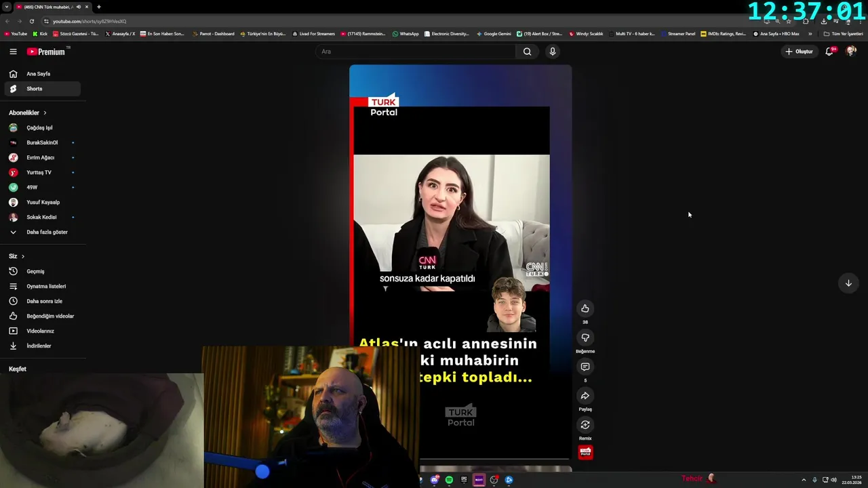Click the Oluştur create button
Screen dimensions: 868x488
799,52
